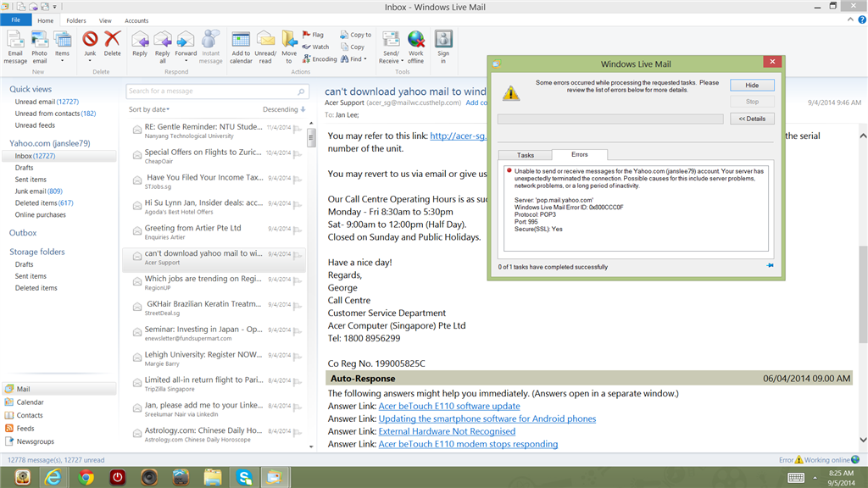Open Acer beTouch E110 software update link
The image size is (868, 488).
click(449, 406)
